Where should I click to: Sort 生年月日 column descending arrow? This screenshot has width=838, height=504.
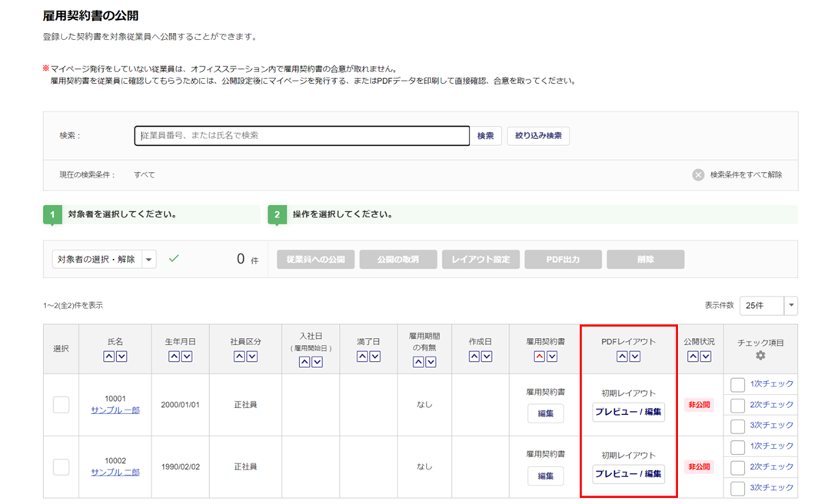click(x=185, y=356)
